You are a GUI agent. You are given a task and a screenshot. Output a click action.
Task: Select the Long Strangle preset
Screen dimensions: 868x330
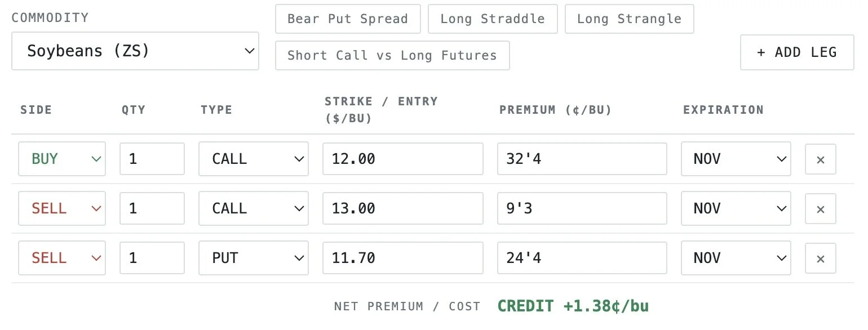click(629, 19)
